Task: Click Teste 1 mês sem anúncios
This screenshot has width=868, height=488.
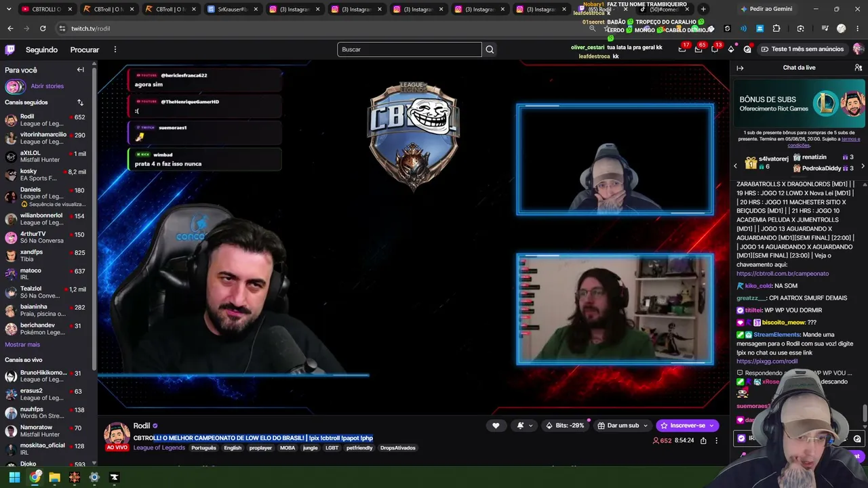Action: [x=802, y=49]
